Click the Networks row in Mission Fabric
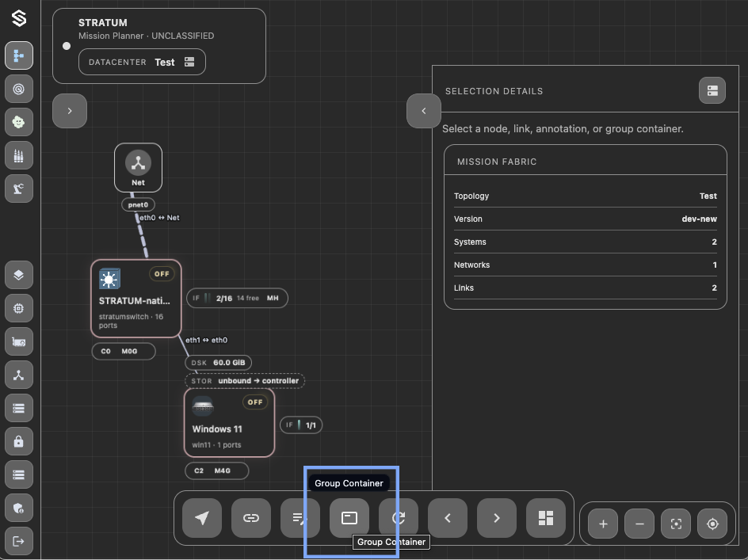Screen dimensions: 748x560 (x=586, y=265)
